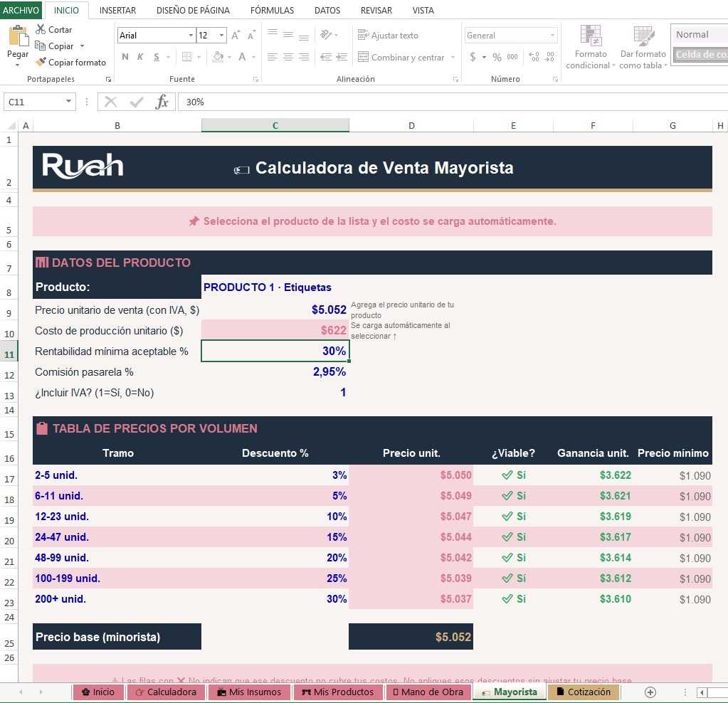The width and height of the screenshot is (728, 703).
Task: Open the Combinar y centrar dropdown arrow
Action: click(453, 57)
